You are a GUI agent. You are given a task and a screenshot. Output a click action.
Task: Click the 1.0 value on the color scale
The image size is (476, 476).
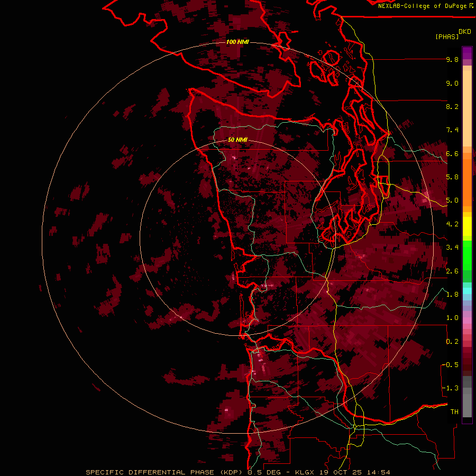click(452, 318)
